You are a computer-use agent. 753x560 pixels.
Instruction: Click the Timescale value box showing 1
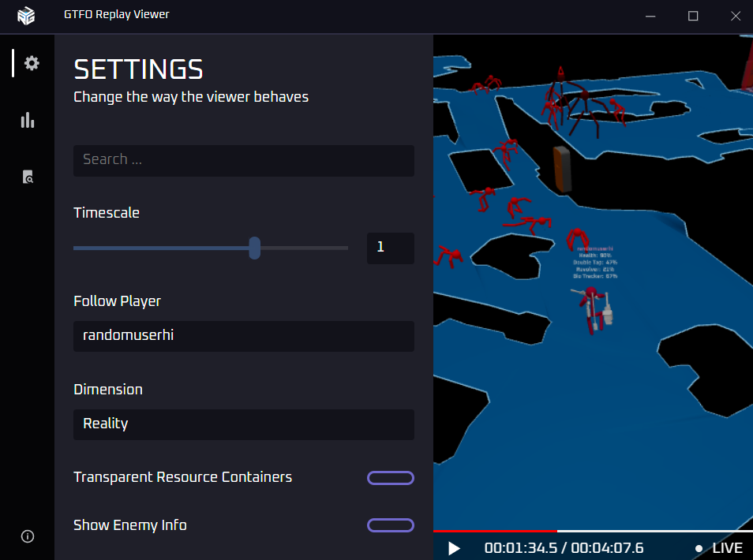tap(391, 248)
